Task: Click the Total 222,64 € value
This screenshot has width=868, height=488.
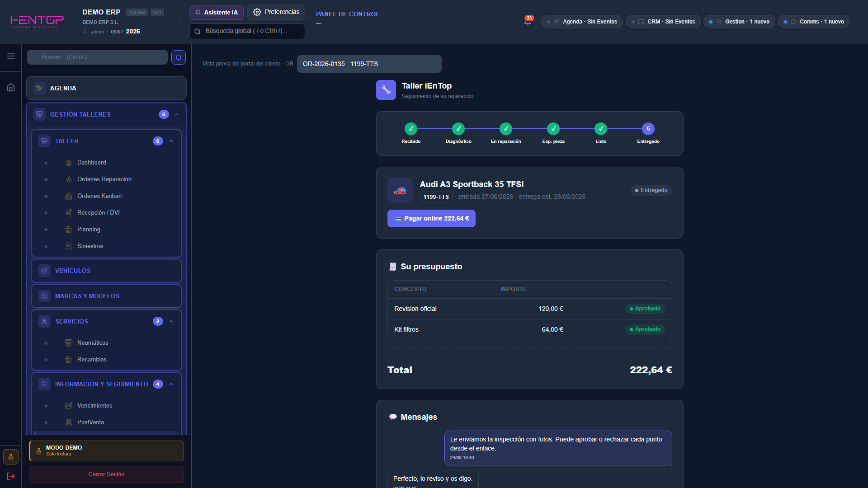Action: 651,370
